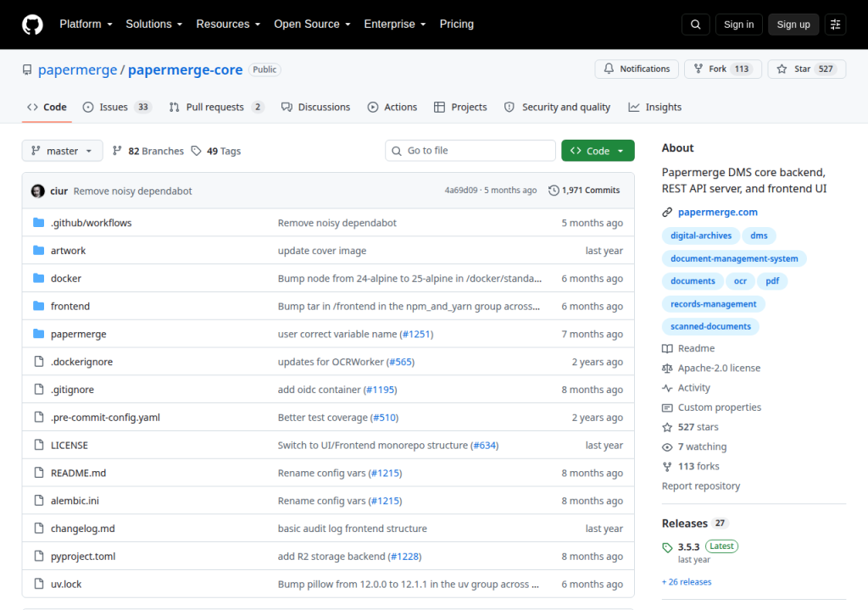The image size is (868, 610).
Task: Click the Fork button
Action: [x=723, y=69]
